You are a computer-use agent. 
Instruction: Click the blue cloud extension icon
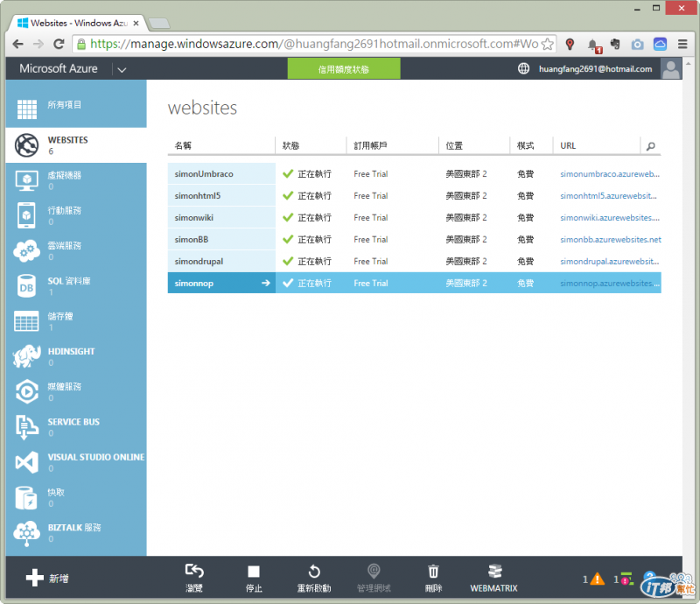pos(660,44)
